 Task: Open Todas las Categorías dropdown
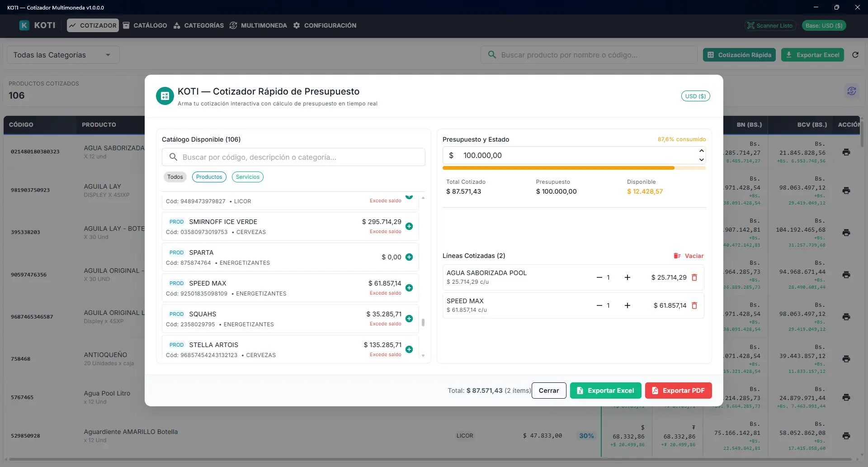tap(63, 55)
